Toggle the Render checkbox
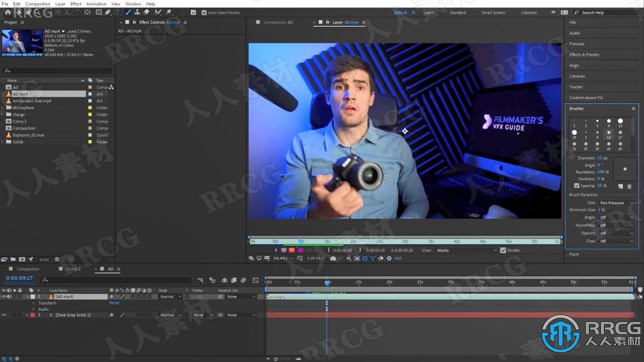 tap(503, 250)
